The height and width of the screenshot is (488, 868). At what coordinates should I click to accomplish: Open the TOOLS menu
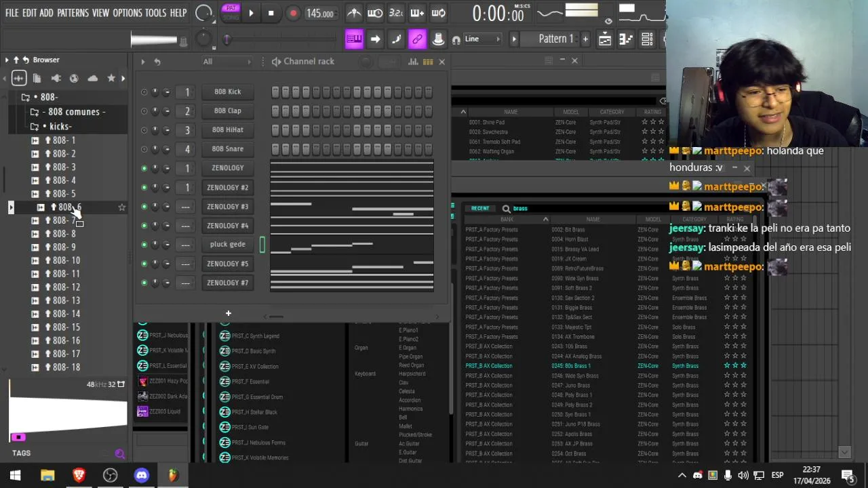(155, 13)
